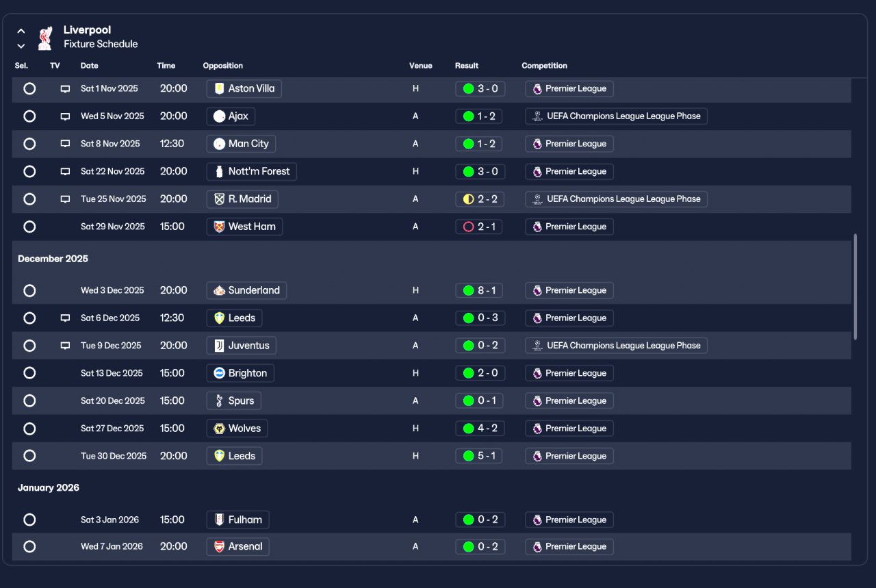
Task: Click the date Sat 20 Dec 2025
Action: [113, 401]
